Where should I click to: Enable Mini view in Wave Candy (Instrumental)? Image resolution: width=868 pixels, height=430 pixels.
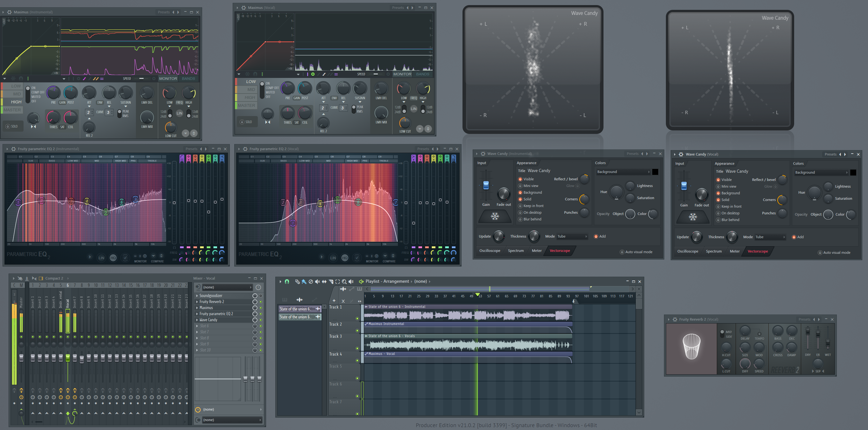pyautogui.click(x=528, y=186)
